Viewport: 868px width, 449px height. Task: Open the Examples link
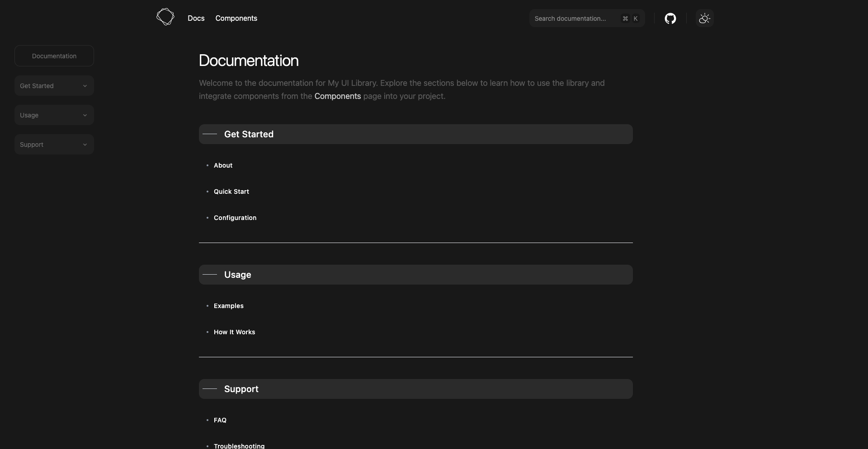pyautogui.click(x=229, y=306)
